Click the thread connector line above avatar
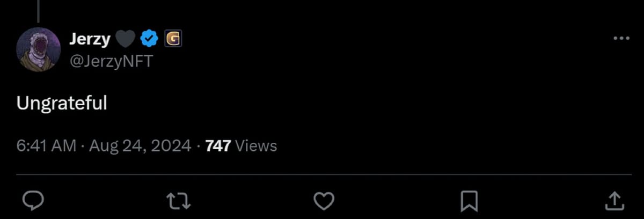Viewport: 644px width, 219px height. [38, 11]
